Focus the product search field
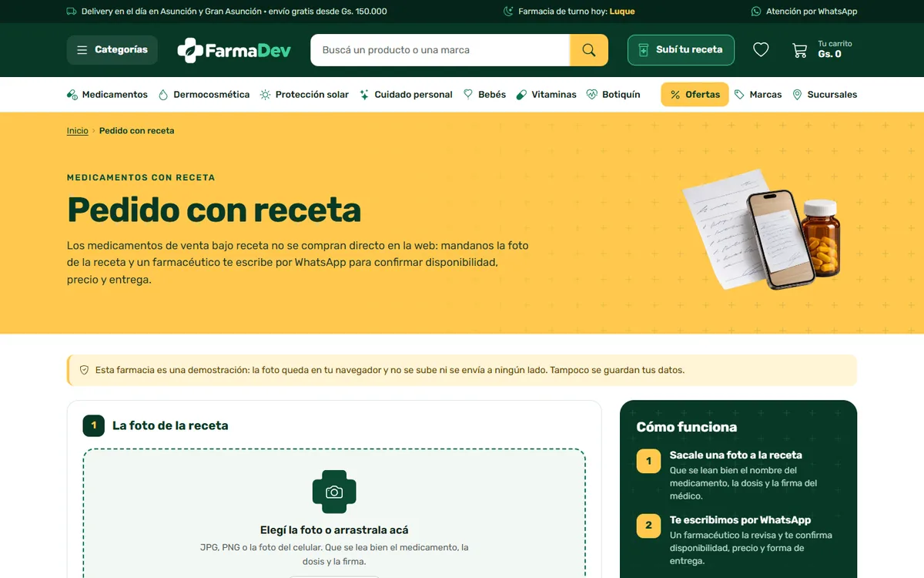 440,50
